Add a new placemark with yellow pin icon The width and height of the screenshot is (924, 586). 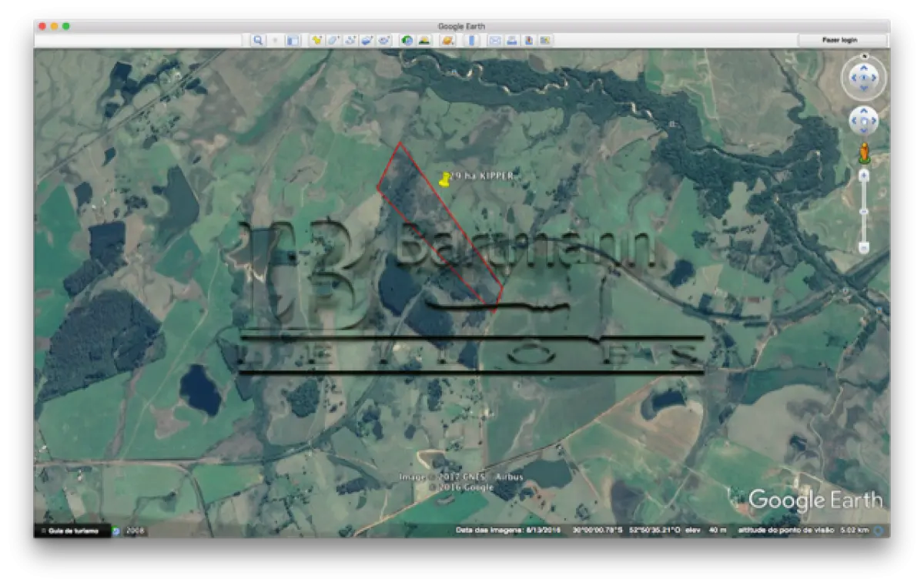pyautogui.click(x=316, y=40)
